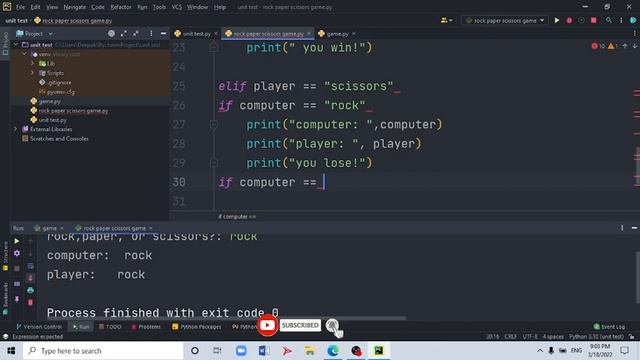The image size is (640, 360).
Task: Open Version Control tool window
Action: pos(39,327)
